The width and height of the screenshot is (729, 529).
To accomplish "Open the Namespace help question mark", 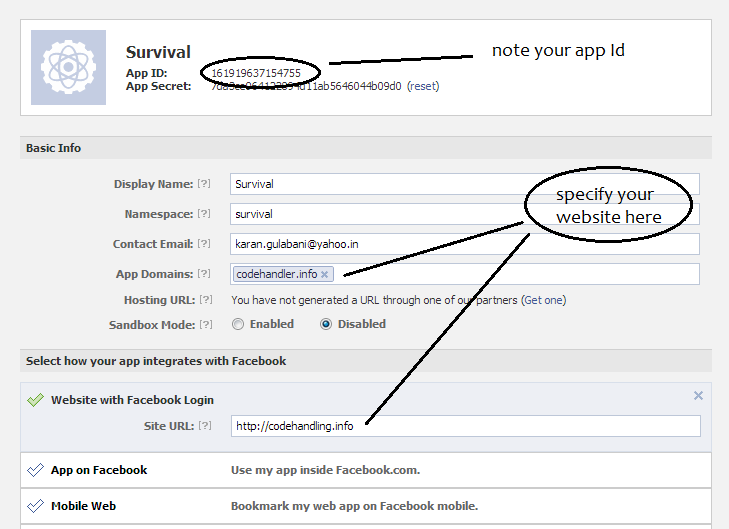I will point(204,214).
